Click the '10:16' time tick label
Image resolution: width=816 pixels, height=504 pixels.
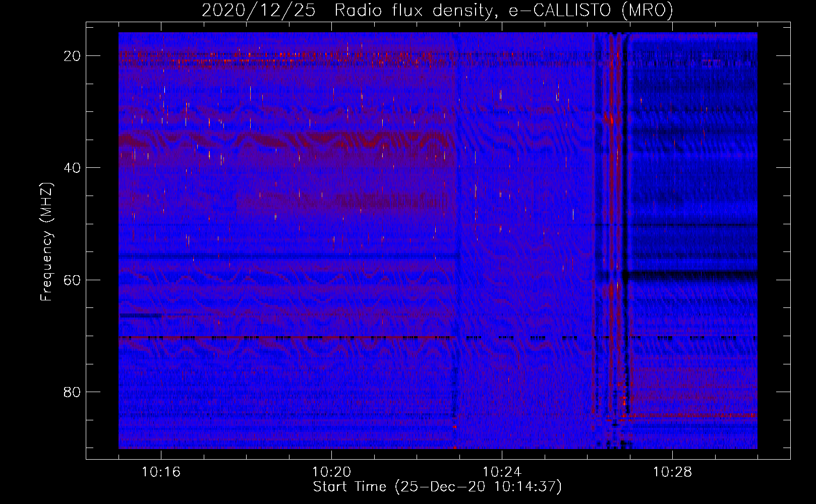point(161,472)
